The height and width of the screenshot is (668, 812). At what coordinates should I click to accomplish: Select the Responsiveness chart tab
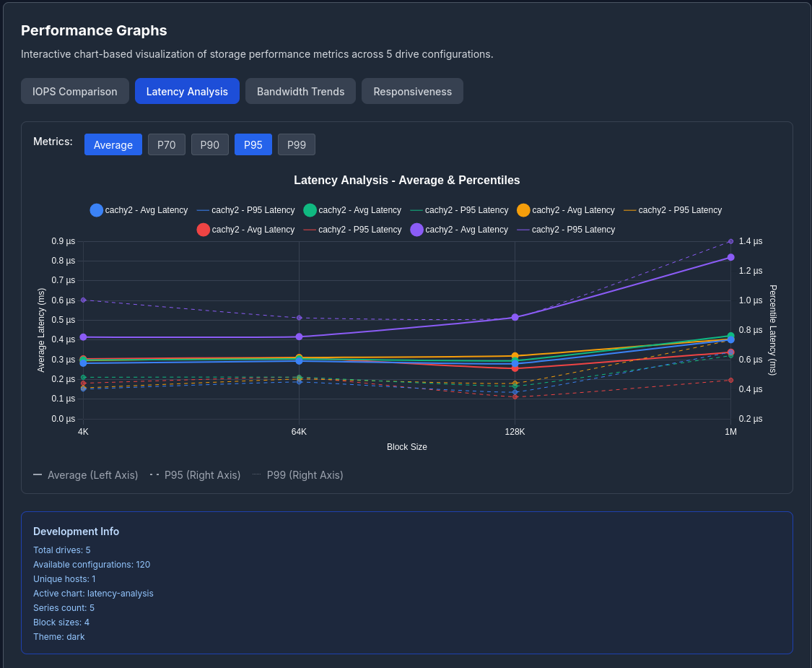coord(412,91)
